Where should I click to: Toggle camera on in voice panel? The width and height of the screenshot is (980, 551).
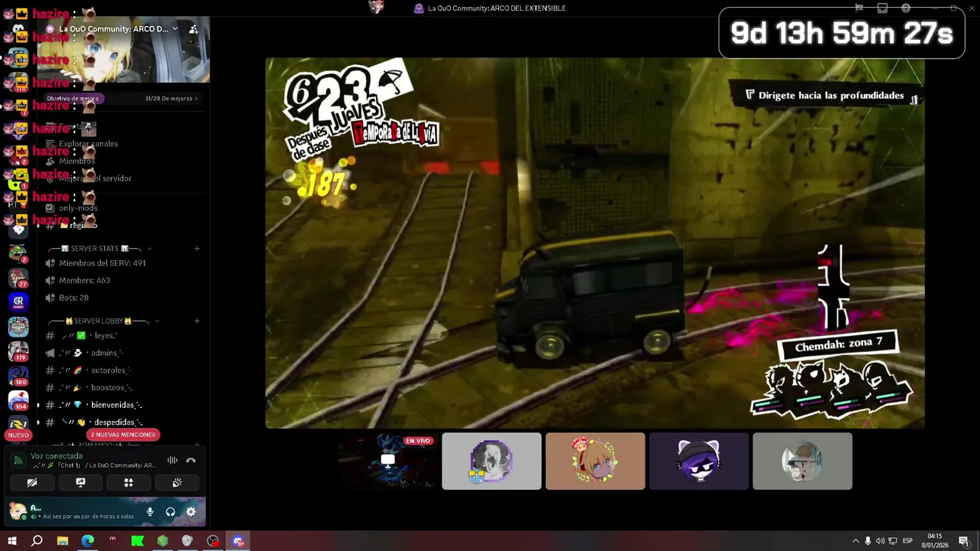tap(32, 483)
